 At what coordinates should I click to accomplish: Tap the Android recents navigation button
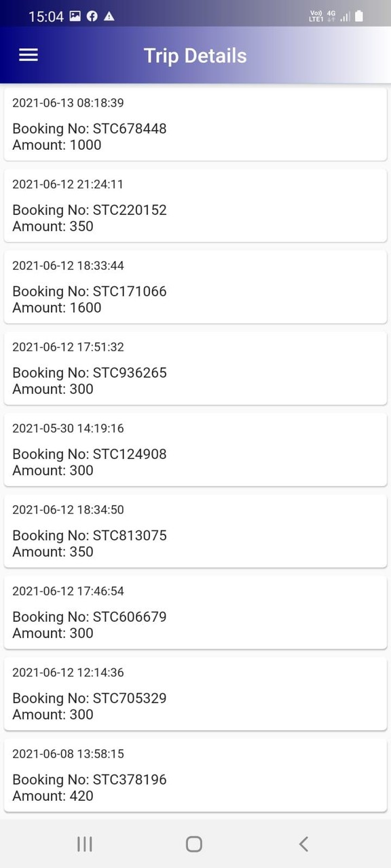pyautogui.click(x=84, y=844)
